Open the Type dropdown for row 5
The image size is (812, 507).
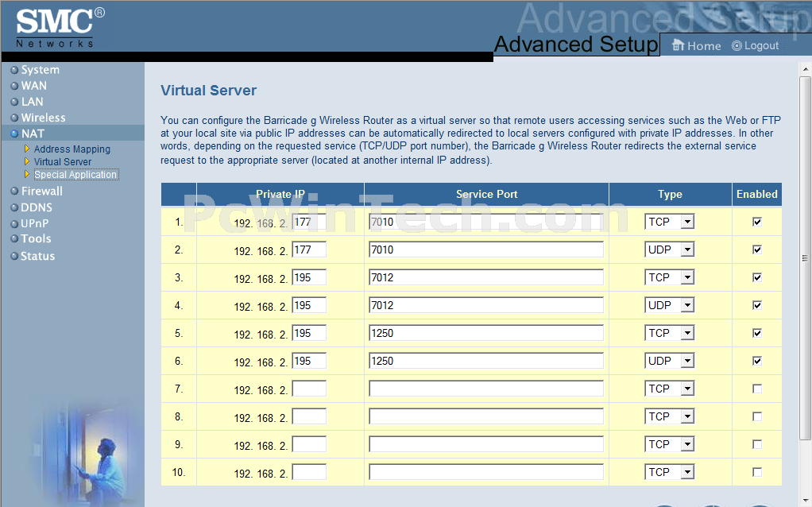(x=669, y=333)
